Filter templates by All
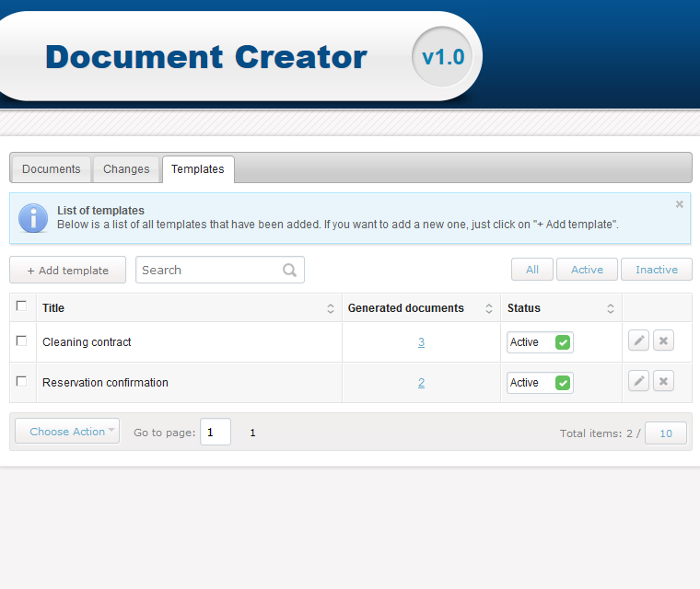The image size is (700, 589). pos(532,270)
